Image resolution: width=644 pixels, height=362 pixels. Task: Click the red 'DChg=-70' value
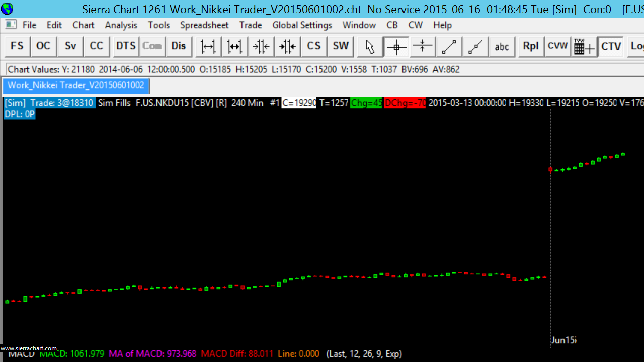[405, 103]
